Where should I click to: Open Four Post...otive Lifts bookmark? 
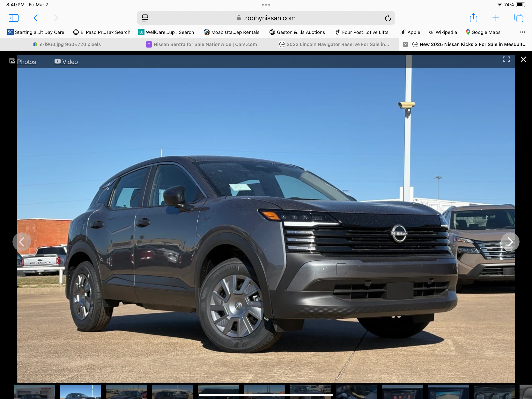[362, 32]
